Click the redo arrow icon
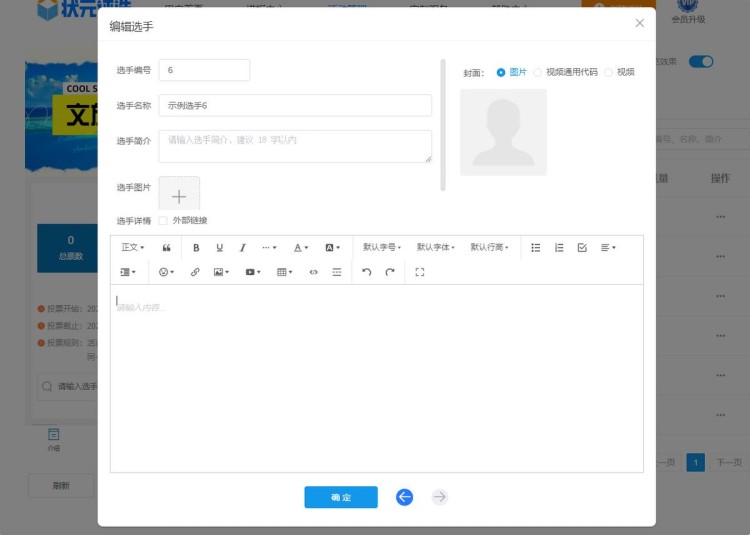750x535 pixels. (390, 272)
